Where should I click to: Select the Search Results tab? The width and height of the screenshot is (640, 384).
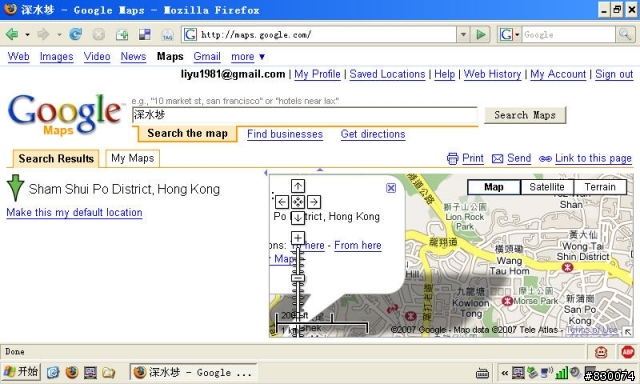click(56, 159)
